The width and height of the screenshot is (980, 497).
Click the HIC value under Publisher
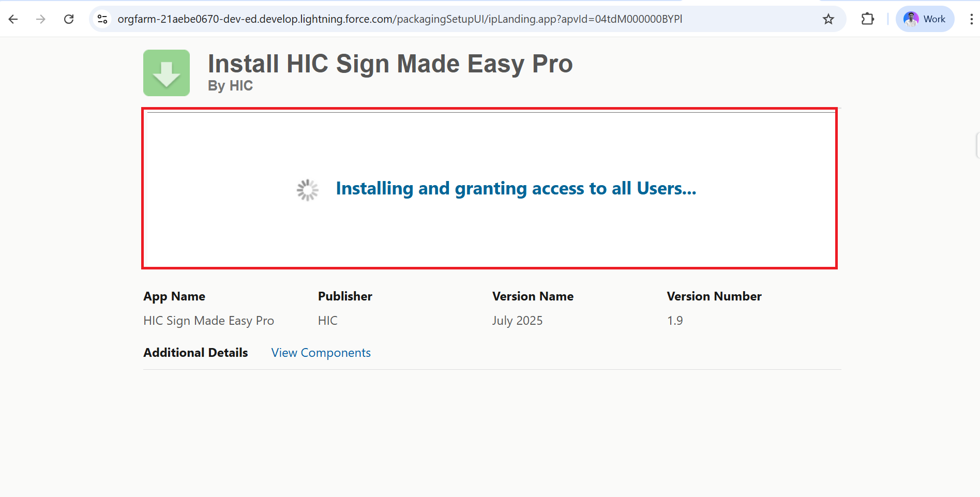point(327,321)
